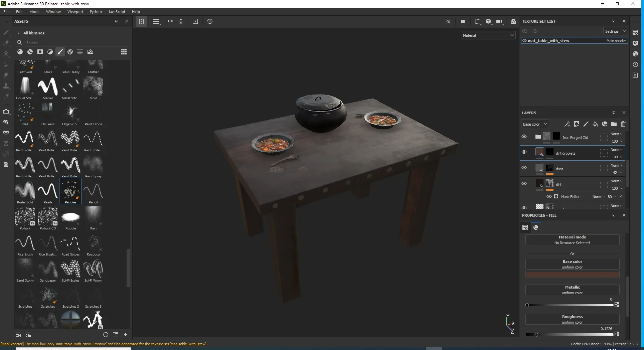644x350 pixels.
Task: Change blend mode of dirt droplets layer
Action: [616, 150]
